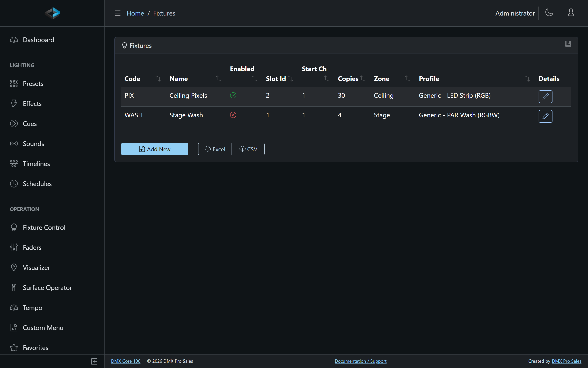Click the green enabled check icon for PIX
This screenshot has width=588, height=368.
[x=233, y=95]
